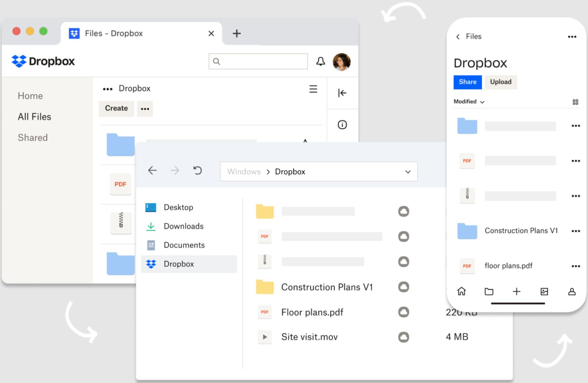Select Downloads in explorer sidebar
The image size is (588, 383).
189,226
